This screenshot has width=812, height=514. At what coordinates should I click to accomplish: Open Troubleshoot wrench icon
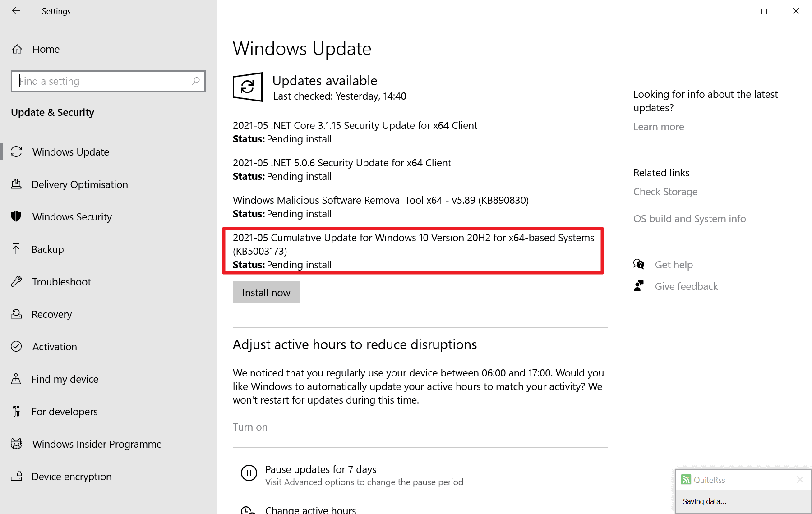(17, 281)
